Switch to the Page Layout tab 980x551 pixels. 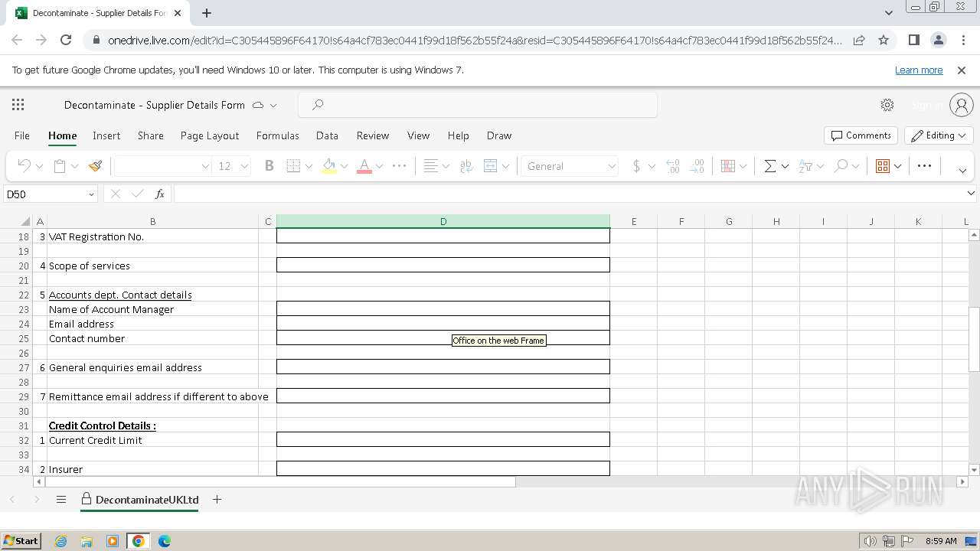click(x=210, y=135)
